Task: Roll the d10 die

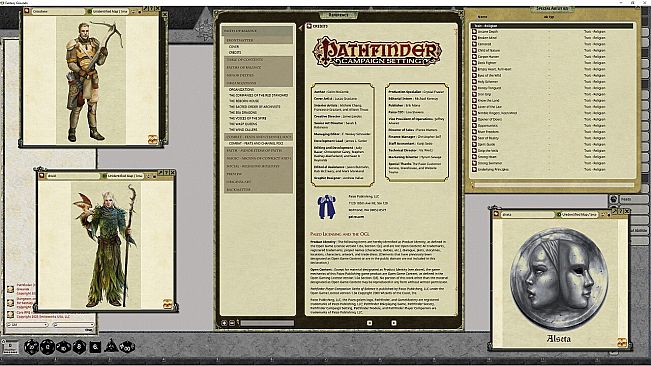Action: point(63,346)
